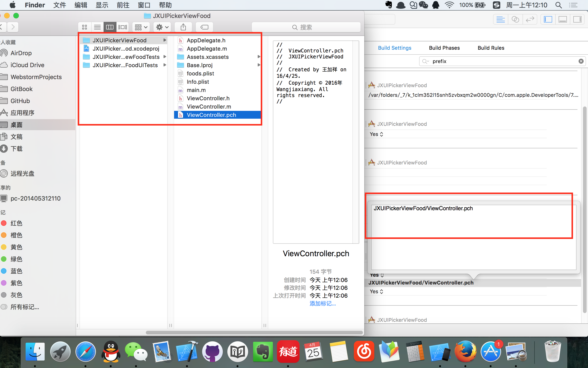The width and height of the screenshot is (588, 368).
Task: Toggle Xcode navigator panel
Action: [548, 20]
